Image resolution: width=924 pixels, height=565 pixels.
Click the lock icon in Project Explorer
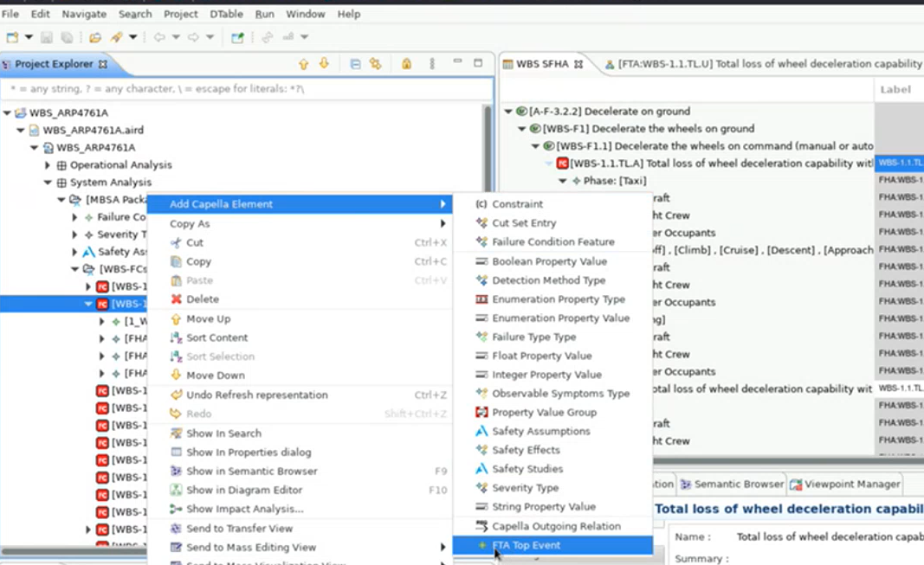point(406,63)
